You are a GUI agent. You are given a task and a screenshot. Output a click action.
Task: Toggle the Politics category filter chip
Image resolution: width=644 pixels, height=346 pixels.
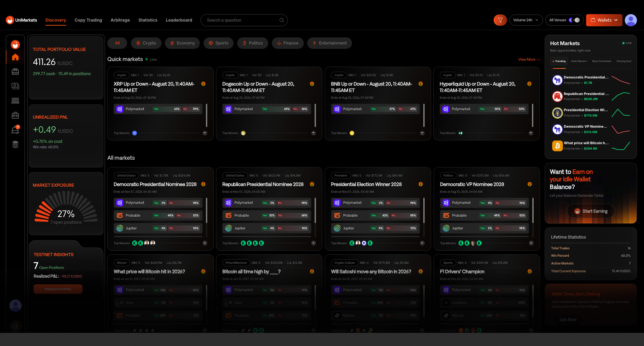point(253,43)
